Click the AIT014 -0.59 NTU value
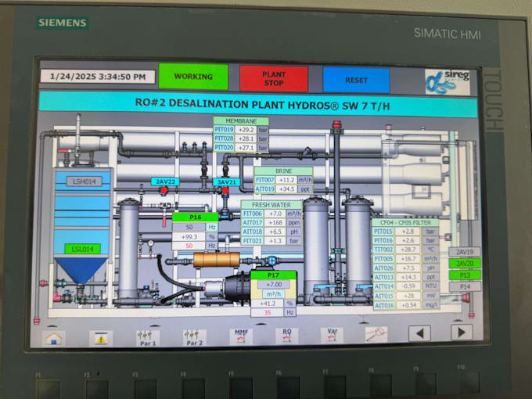The height and width of the screenshot is (399, 532). point(408,286)
